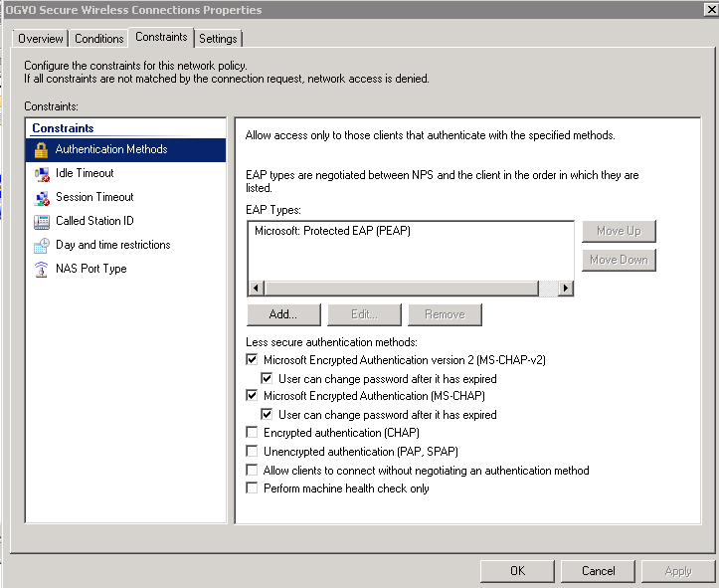Uncheck the MS-CHAP-v2 authentication checkbox

tap(252, 359)
